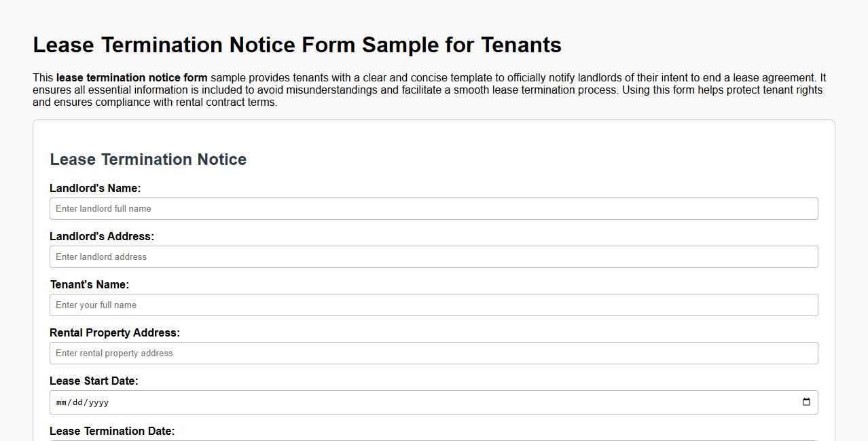The height and width of the screenshot is (441, 868).
Task: Click the Tenant's Name label
Action: click(89, 284)
